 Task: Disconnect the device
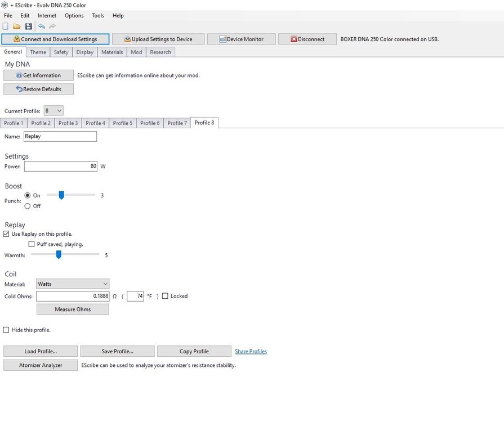(x=307, y=39)
